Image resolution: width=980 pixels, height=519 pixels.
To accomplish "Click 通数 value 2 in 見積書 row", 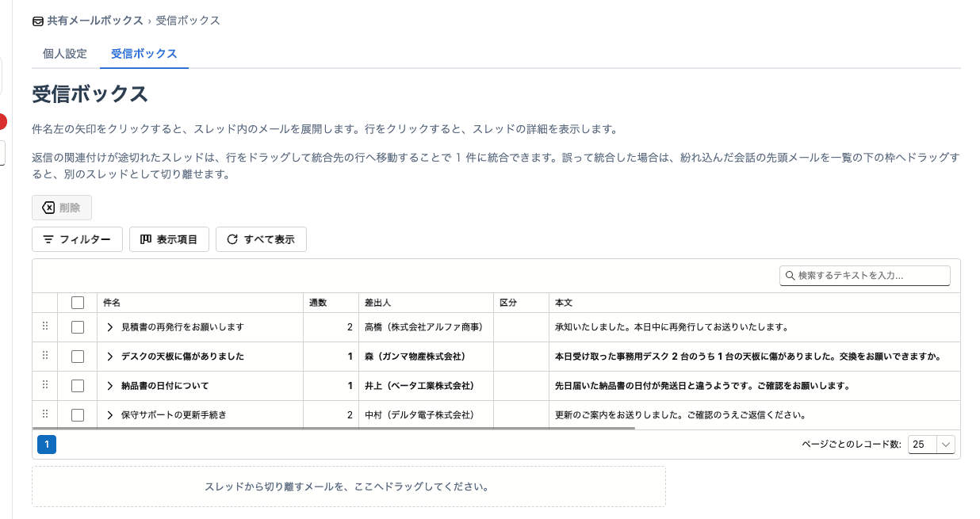I will [350, 327].
